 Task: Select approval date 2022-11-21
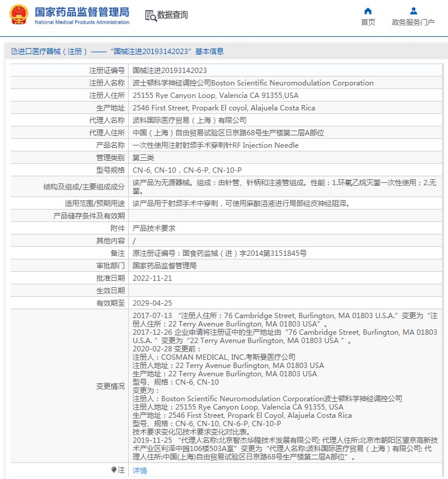point(152,278)
